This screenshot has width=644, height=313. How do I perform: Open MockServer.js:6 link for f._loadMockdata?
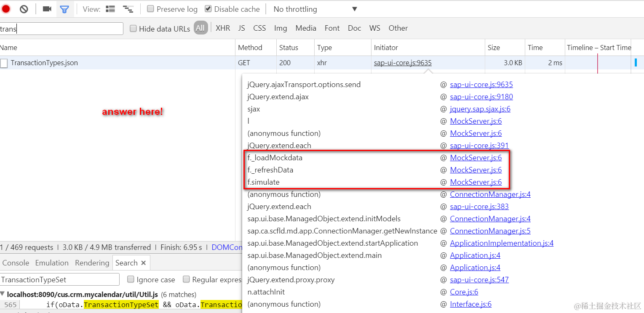pos(476,158)
